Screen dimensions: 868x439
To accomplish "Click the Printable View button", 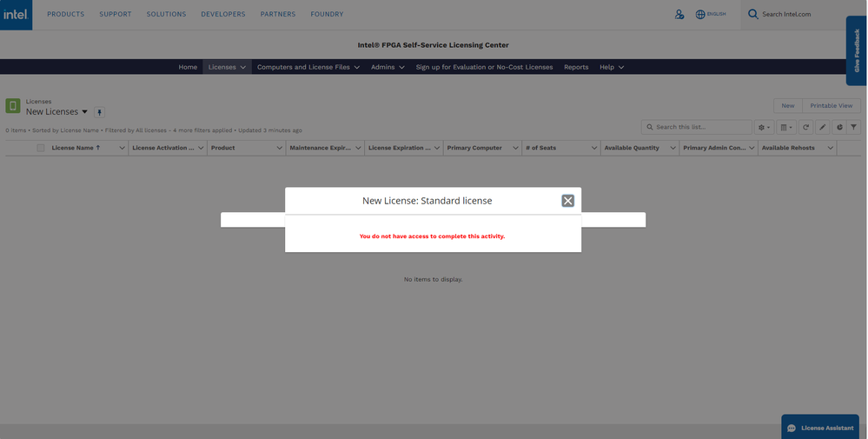I will [x=831, y=106].
